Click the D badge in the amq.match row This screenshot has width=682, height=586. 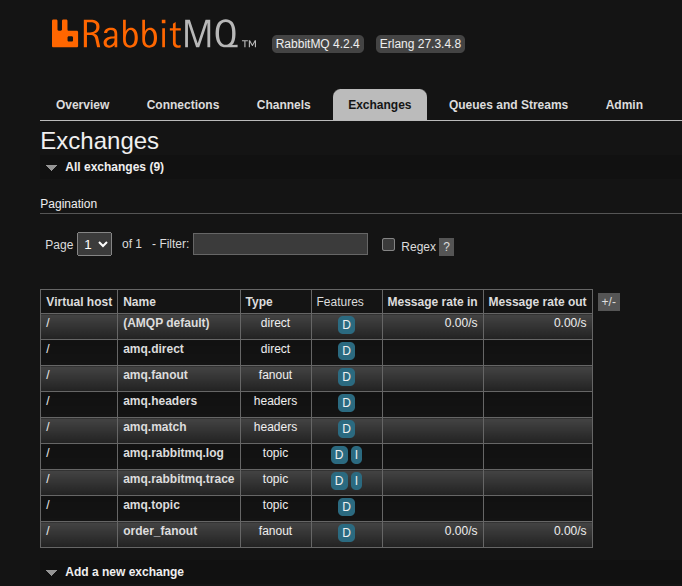coord(346,429)
